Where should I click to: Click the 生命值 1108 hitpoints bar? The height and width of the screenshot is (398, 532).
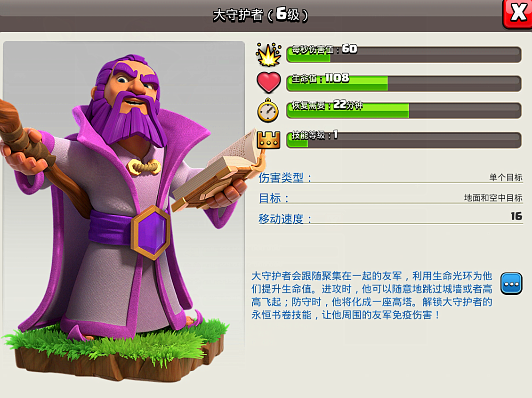(404, 83)
